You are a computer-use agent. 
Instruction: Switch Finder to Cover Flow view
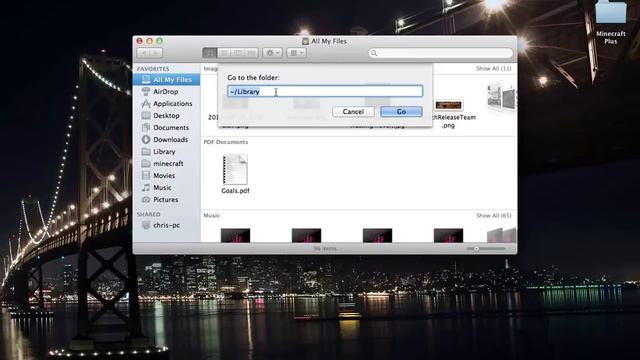pyautogui.click(x=251, y=53)
